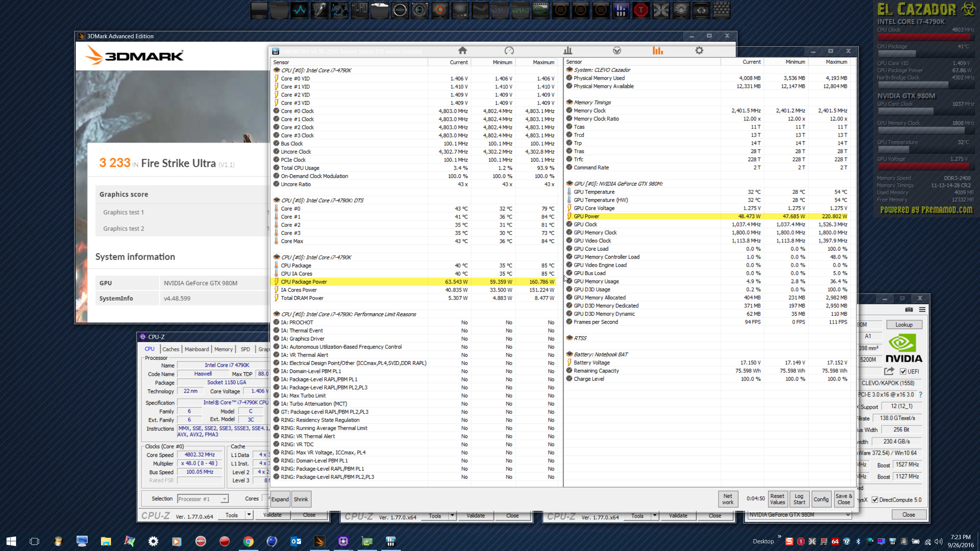Click GPU-Z screenshot camera icon
Screen dimensions: 980x551
[x=909, y=310]
